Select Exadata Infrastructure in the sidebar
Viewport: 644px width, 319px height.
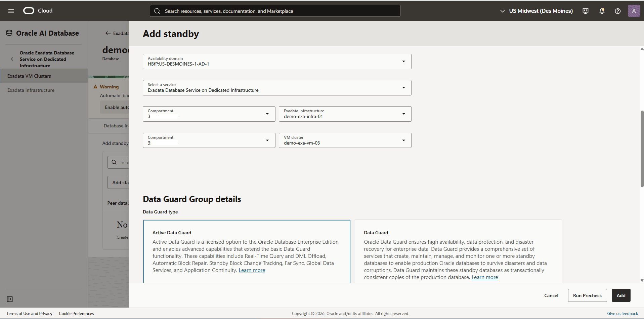click(x=31, y=90)
